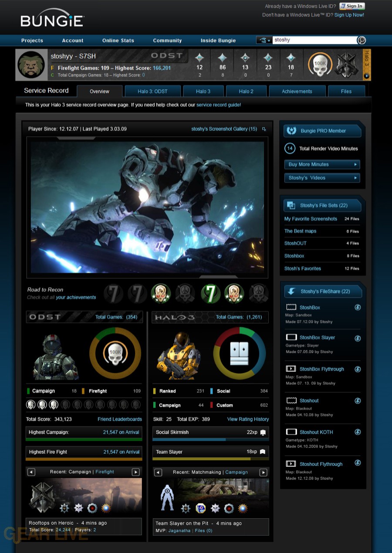Click the ODST trooper player model thumbnail
Viewport: 392px width, 553px height.
[x=55, y=356]
